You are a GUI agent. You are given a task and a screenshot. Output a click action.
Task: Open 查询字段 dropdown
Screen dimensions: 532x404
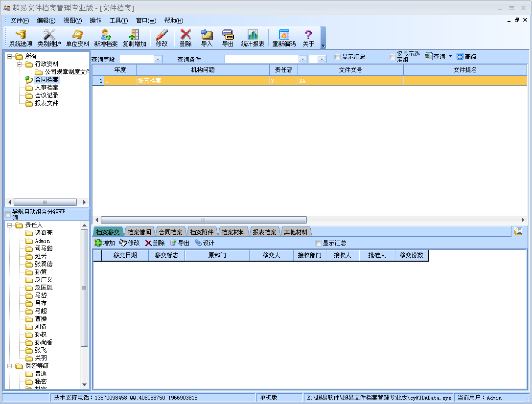tap(158, 59)
